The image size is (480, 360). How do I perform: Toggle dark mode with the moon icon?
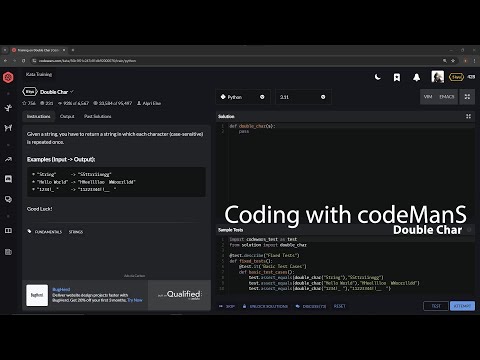(x=377, y=77)
